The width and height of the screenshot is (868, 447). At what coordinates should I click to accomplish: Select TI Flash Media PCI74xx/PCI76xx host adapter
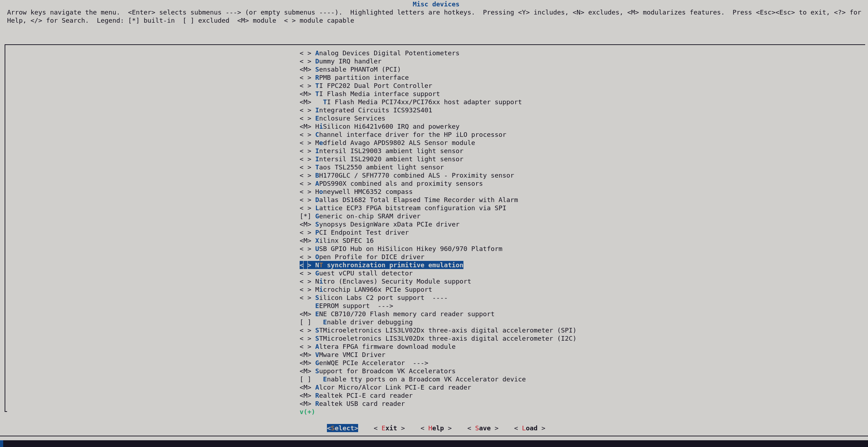[411, 102]
